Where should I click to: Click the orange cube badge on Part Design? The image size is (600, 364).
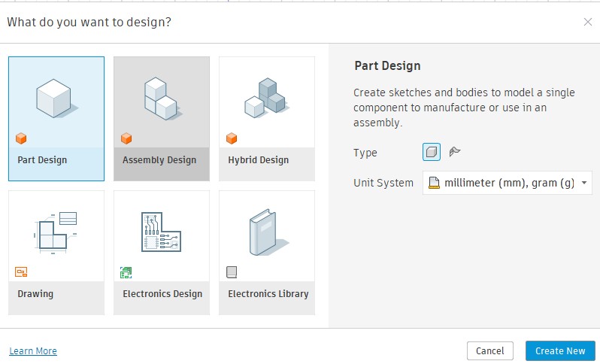coord(21,138)
